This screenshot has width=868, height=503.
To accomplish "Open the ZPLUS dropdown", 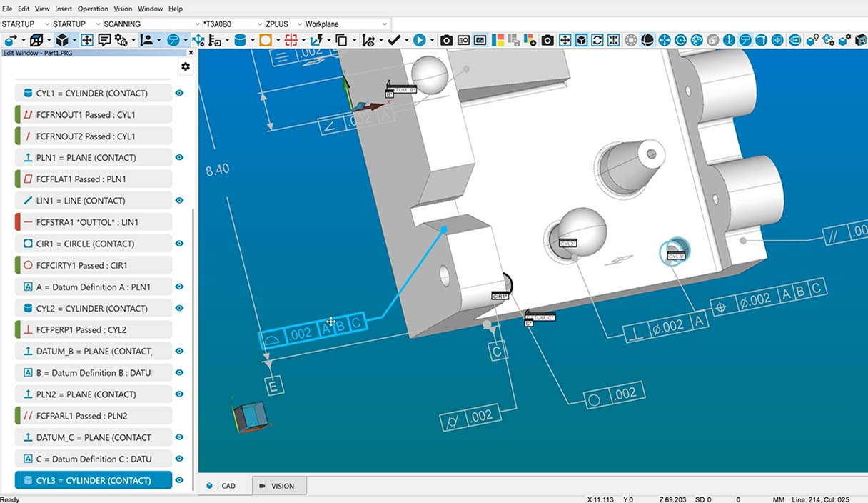I will [298, 24].
